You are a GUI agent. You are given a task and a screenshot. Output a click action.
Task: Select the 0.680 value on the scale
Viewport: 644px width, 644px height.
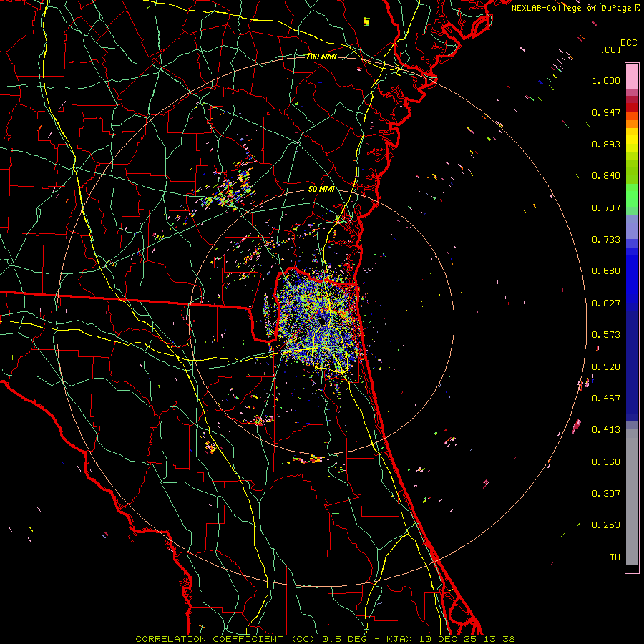[606, 271]
